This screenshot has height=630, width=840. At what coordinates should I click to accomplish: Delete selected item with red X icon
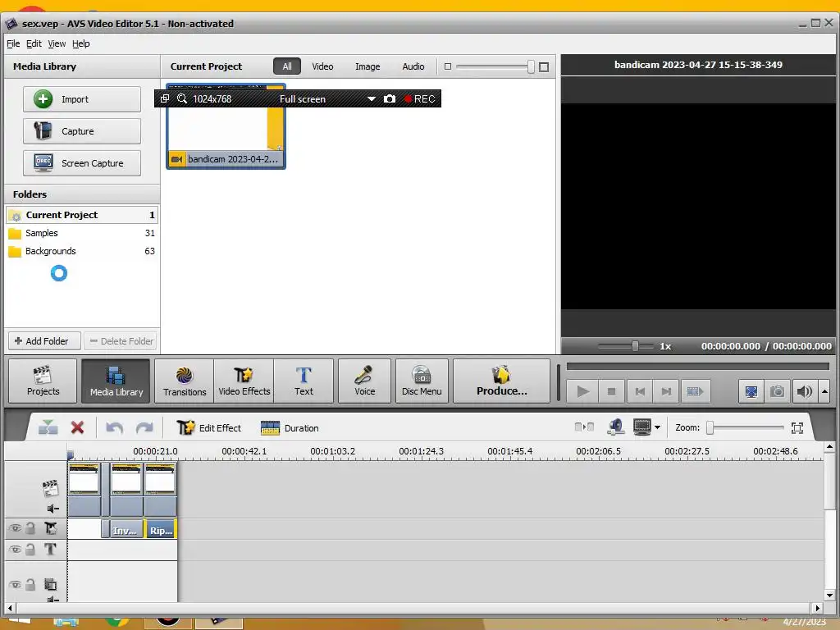(78, 427)
